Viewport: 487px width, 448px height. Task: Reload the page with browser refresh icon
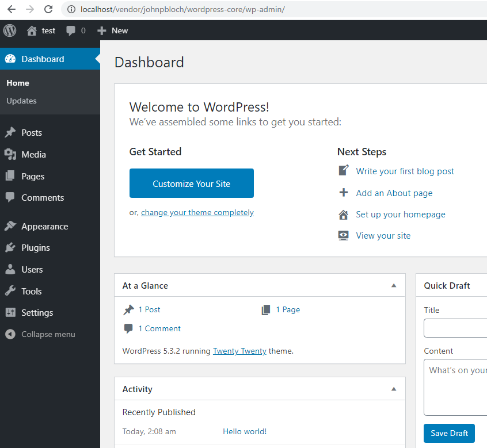pyautogui.click(x=48, y=9)
